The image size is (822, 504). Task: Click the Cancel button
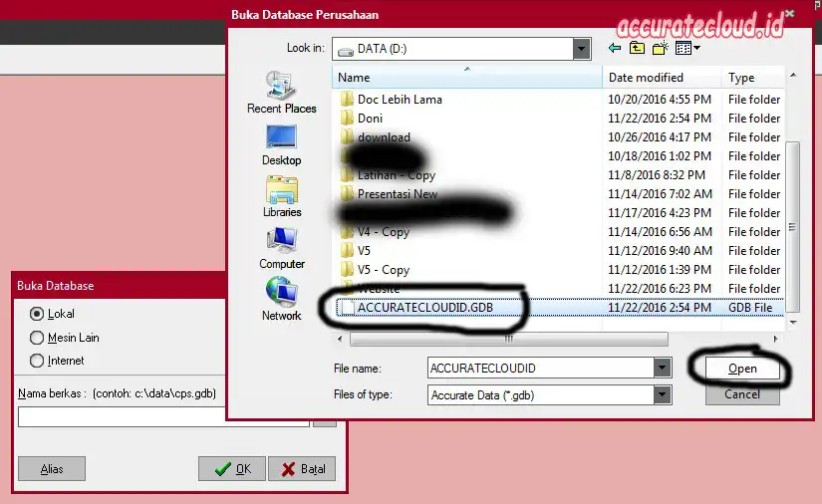tap(742, 394)
